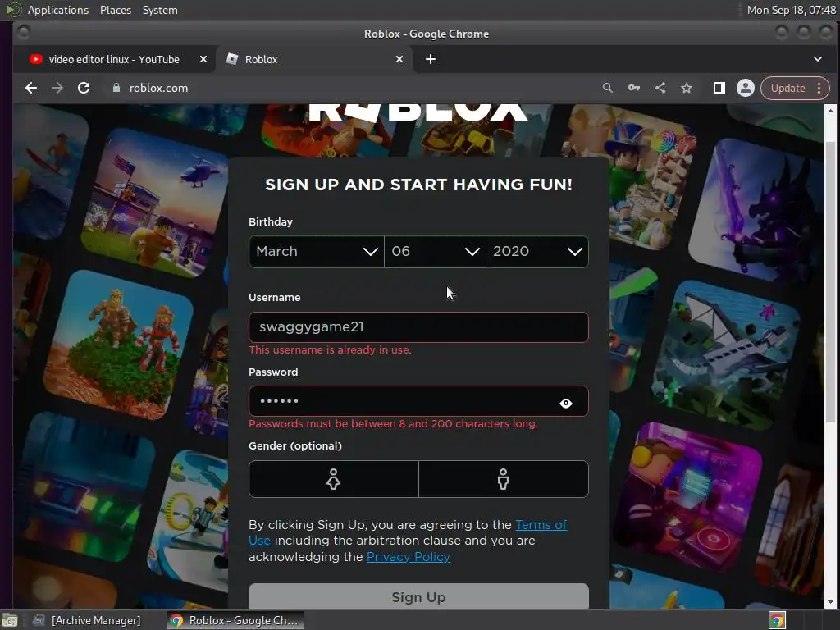Open saved passwords via the key icon
Image resolution: width=840 pixels, height=630 pixels.
[x=634, y=88]
